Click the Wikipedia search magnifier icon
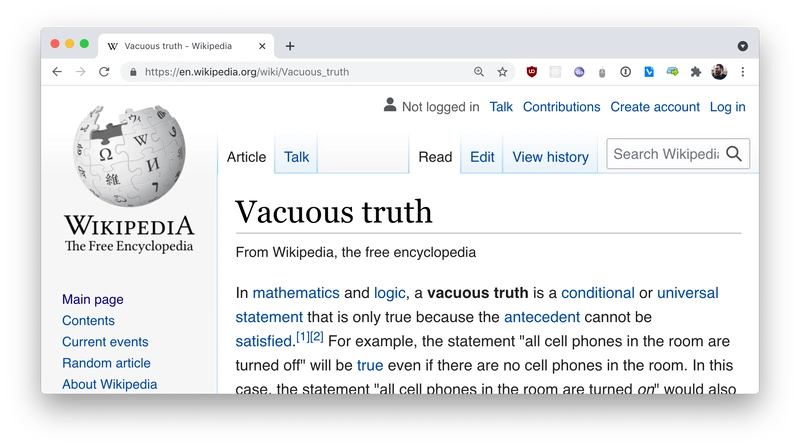Image resolution: width=800 pixels, height=448 pixels. click(734, 154)
